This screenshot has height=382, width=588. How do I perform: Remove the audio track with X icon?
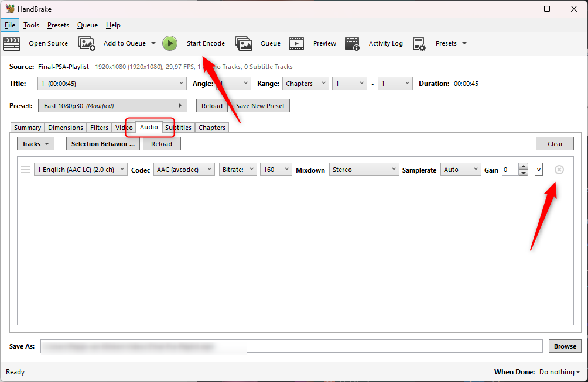[x=559, y=170]
